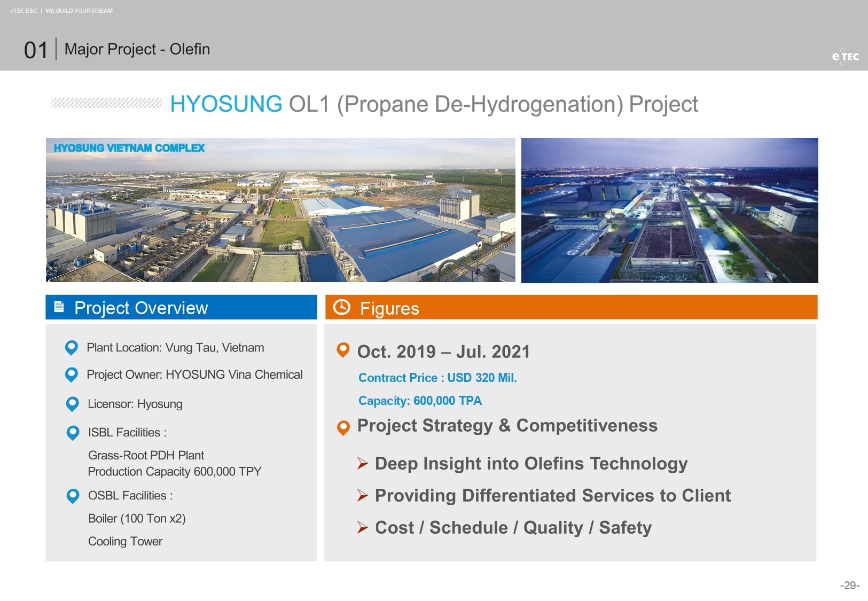
Task: Click the blue pin next to ISBL Facilities
Action: [x=73, y=433]
